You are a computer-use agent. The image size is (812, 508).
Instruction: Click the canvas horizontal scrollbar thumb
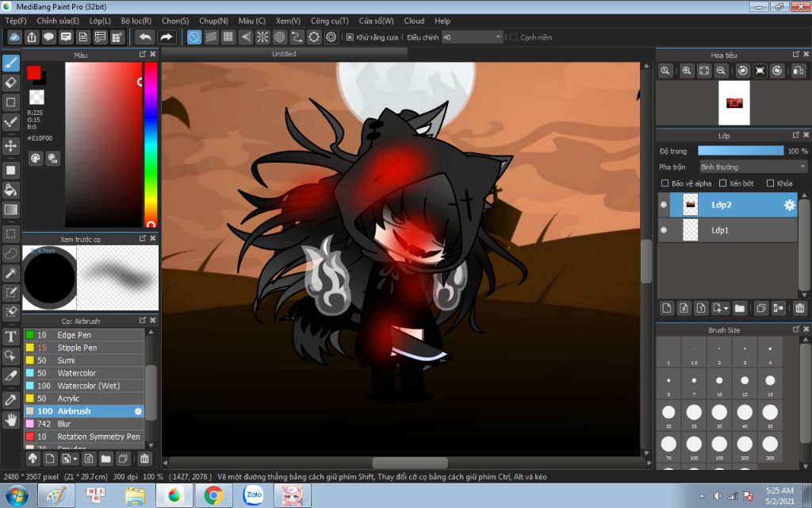(x=410, y=463)
